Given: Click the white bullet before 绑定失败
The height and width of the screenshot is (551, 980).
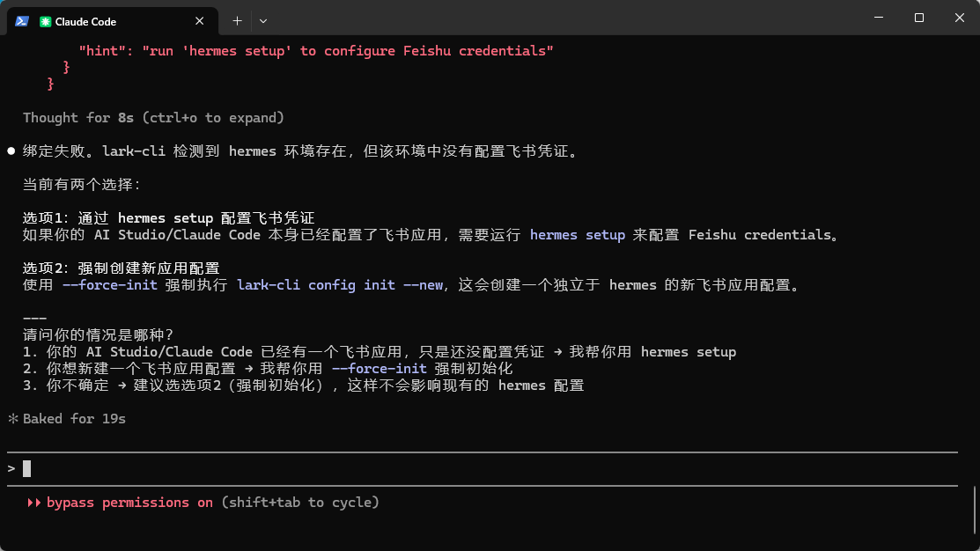Looking at the screenshot, I should 11,151.
